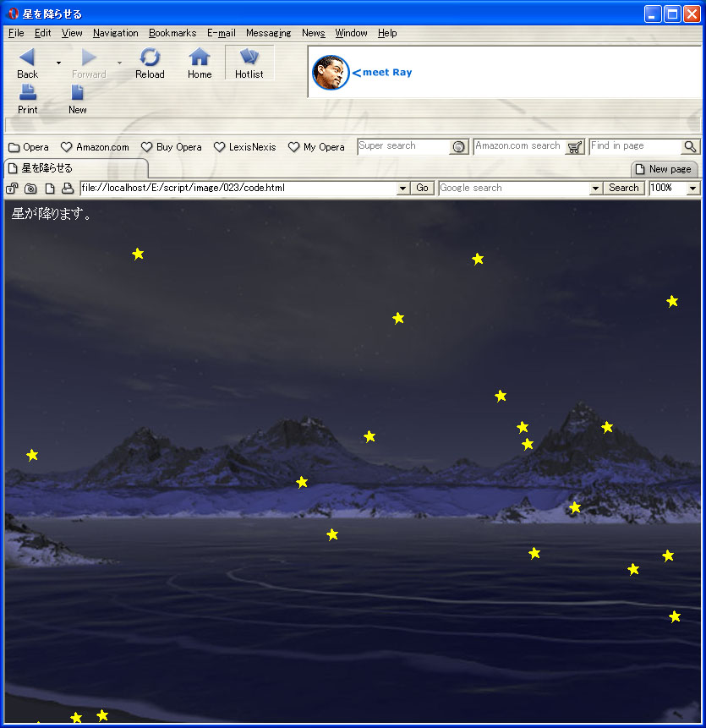Minimize the Opera window
706x728 pixels.
652,14
